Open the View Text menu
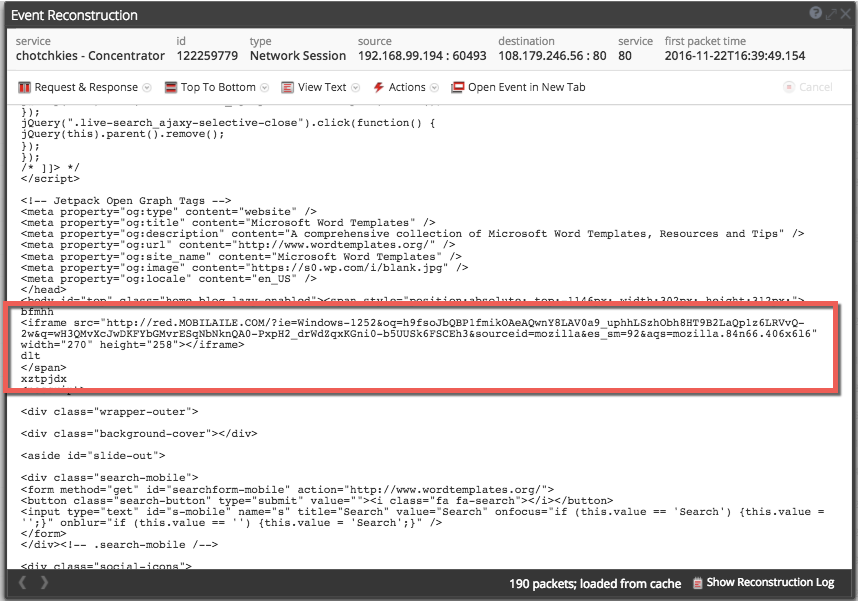Viewport: 859px width, 601px height. coord(322,87)
